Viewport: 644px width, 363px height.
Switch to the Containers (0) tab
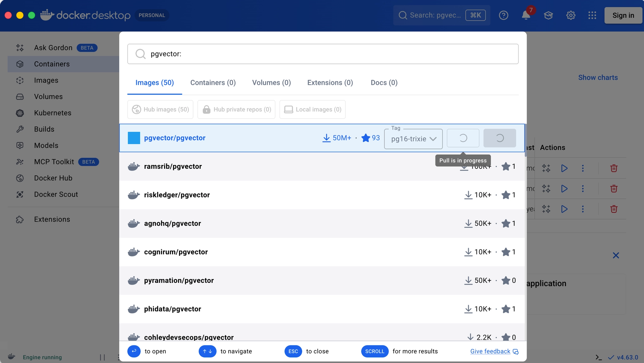pos(213,83)
